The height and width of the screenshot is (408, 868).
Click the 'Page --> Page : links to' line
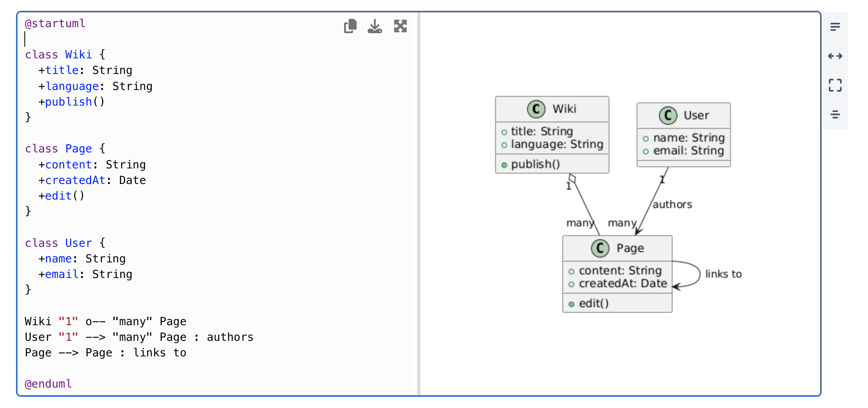click(106, 353)
